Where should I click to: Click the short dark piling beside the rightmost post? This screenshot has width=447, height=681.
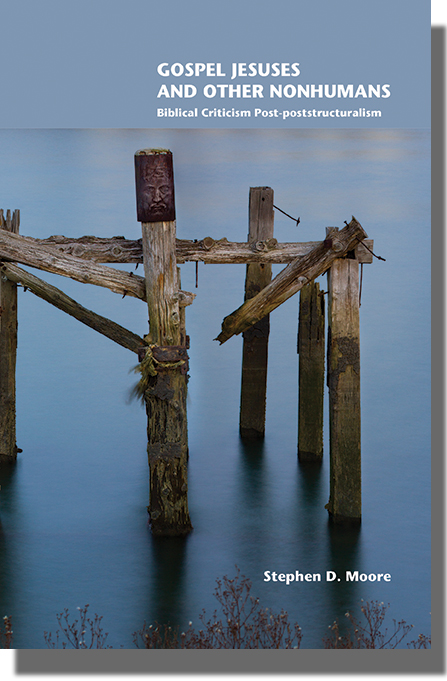(311, 371)
